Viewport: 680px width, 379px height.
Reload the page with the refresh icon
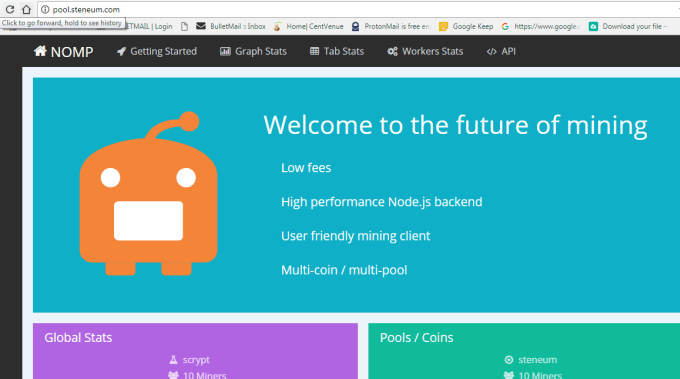pos(10,9)
